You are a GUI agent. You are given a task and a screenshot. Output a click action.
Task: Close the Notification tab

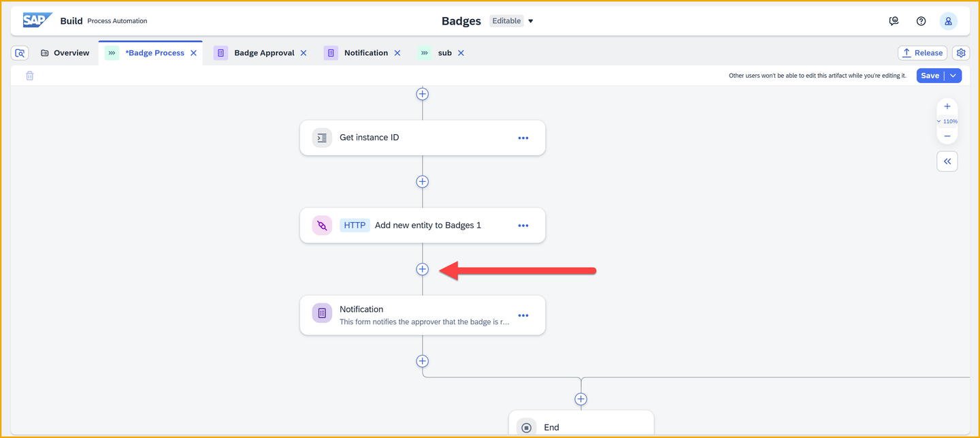click(x=397, y=53)
